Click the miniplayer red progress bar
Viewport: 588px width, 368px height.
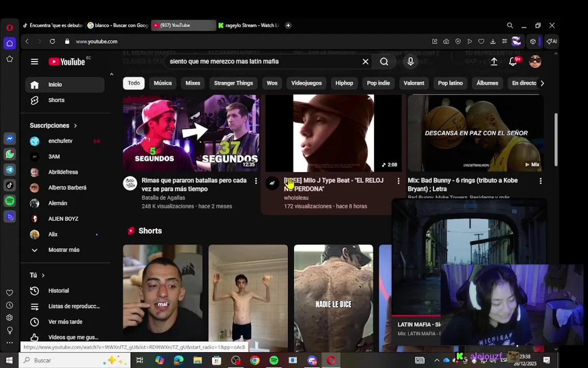416,315
